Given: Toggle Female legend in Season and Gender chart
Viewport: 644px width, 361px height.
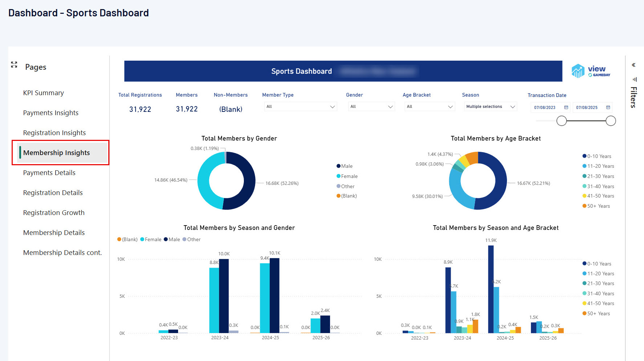Looking at the screenshot, I should click(x=150, y=239).
